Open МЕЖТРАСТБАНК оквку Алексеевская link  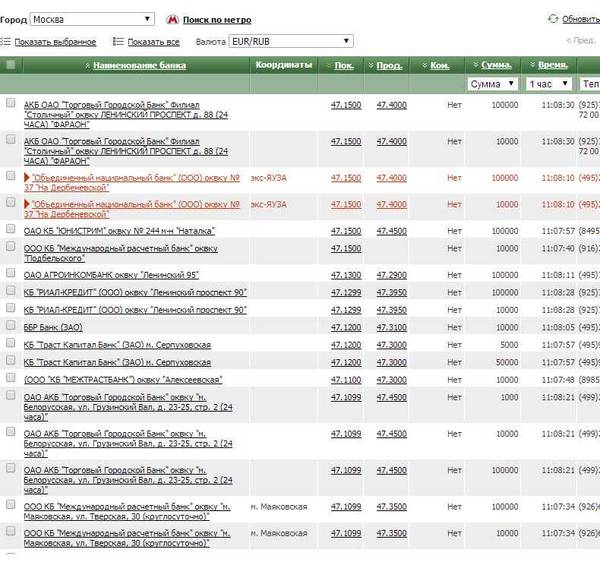(x=123, y=380)
